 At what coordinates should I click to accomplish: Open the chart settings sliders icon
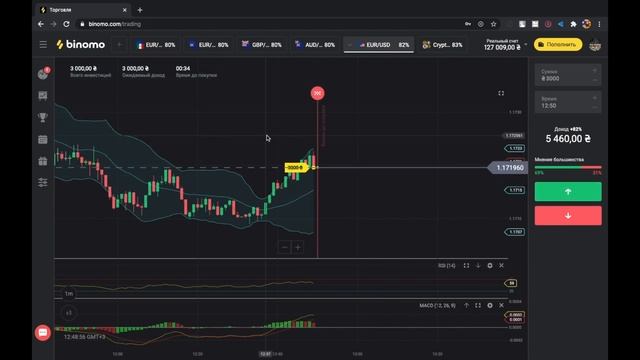43,182
